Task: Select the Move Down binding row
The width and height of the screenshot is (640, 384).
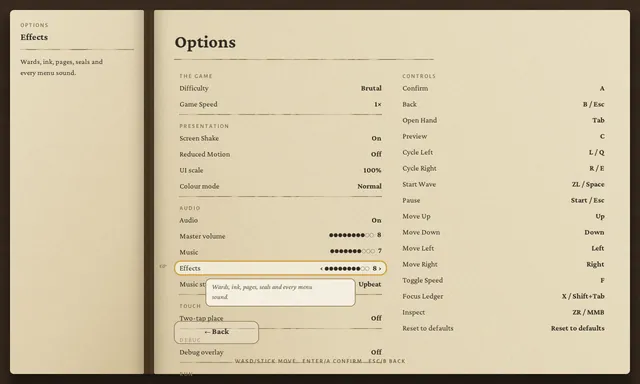Action: tap(503, 232)
